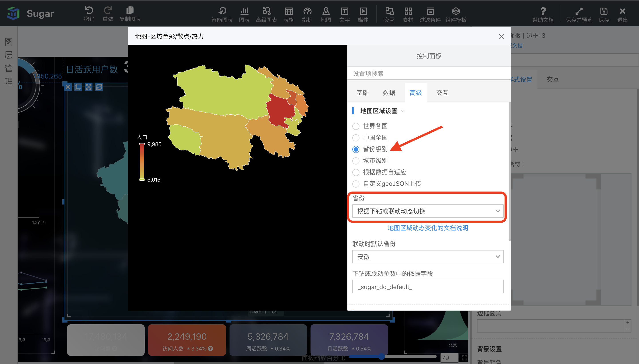The width and height of the screenshot is (639, 364).
Task: Open the Indicator (指标) tool
Action: (307, 14)
